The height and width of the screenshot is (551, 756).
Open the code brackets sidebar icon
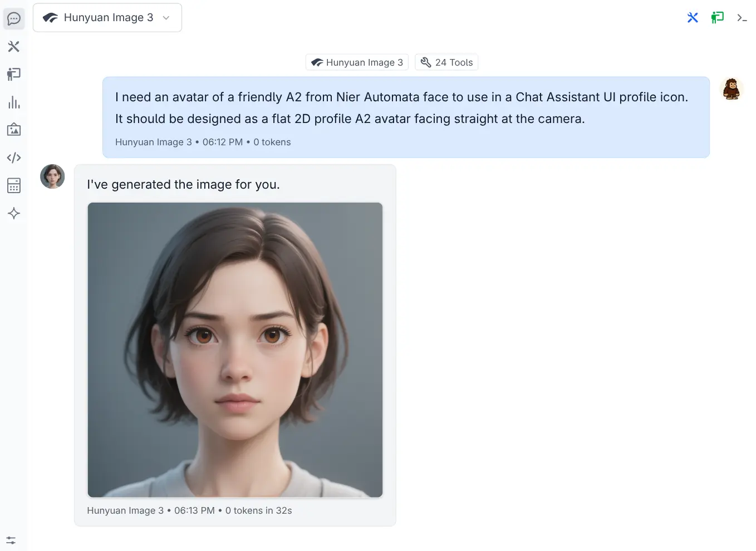[14, 158]
